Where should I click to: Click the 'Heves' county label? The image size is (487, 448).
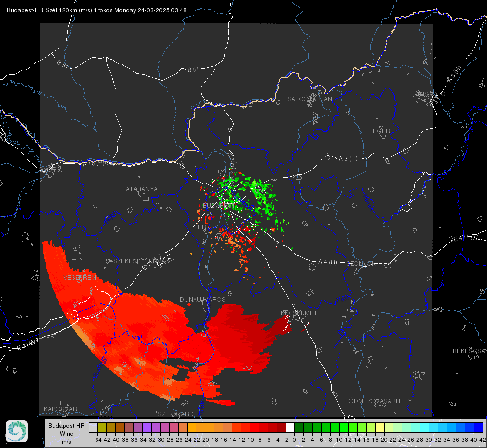[368, 202]
